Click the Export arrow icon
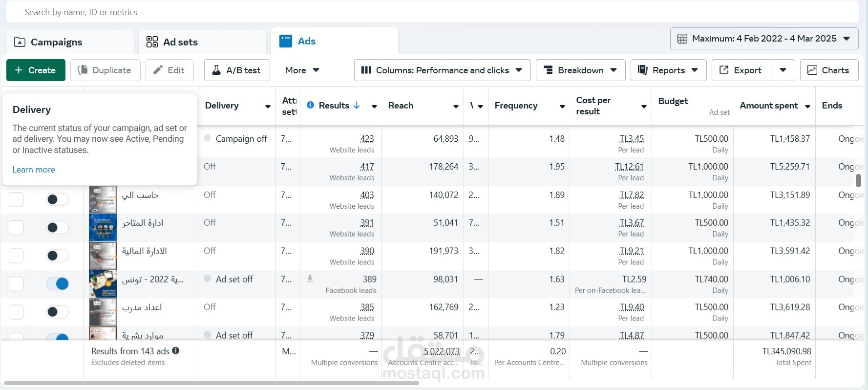This screenshot has width=868, height=390. click(x=724, y=70)
